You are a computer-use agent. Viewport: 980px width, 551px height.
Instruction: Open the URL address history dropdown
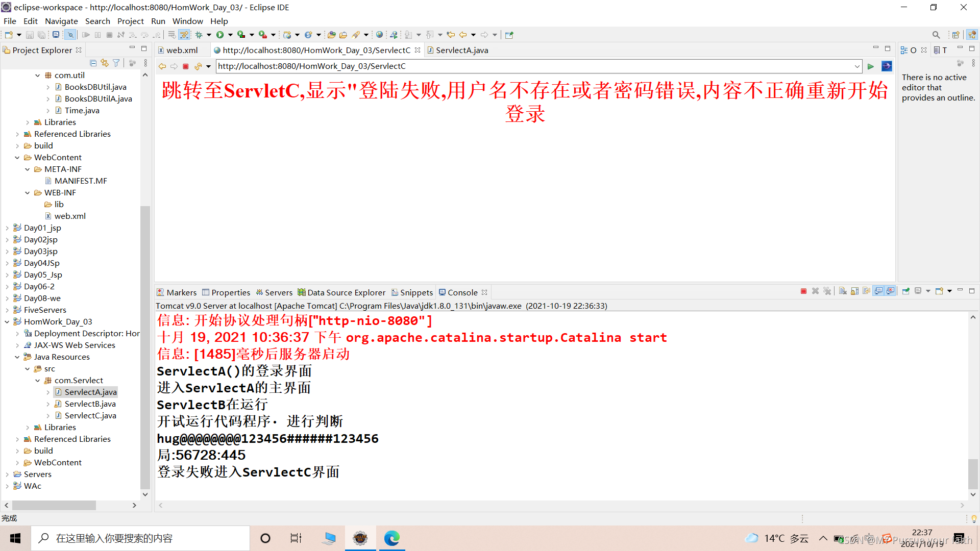tap(857, 66)
